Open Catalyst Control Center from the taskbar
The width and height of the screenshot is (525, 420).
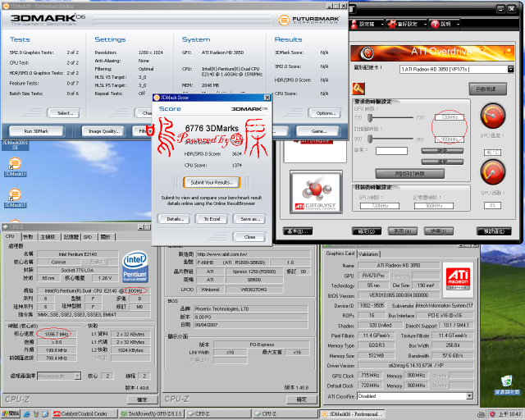[x=85, y=414]
